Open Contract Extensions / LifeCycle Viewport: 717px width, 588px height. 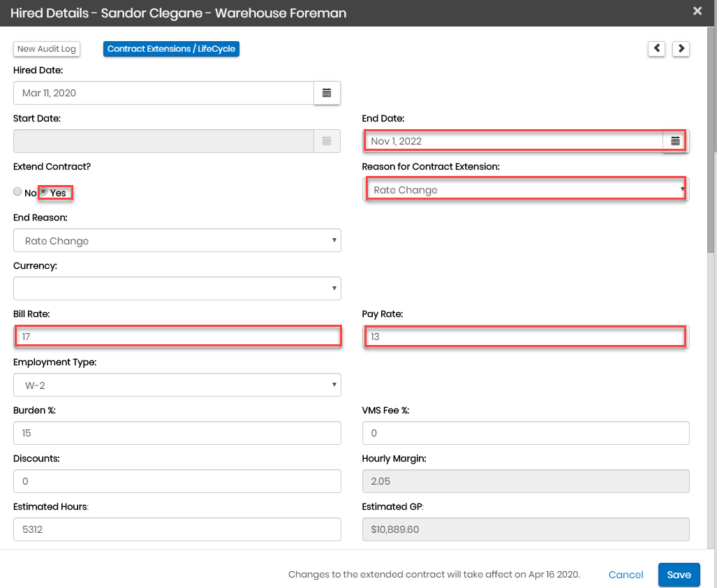click(x=171, y=49)
